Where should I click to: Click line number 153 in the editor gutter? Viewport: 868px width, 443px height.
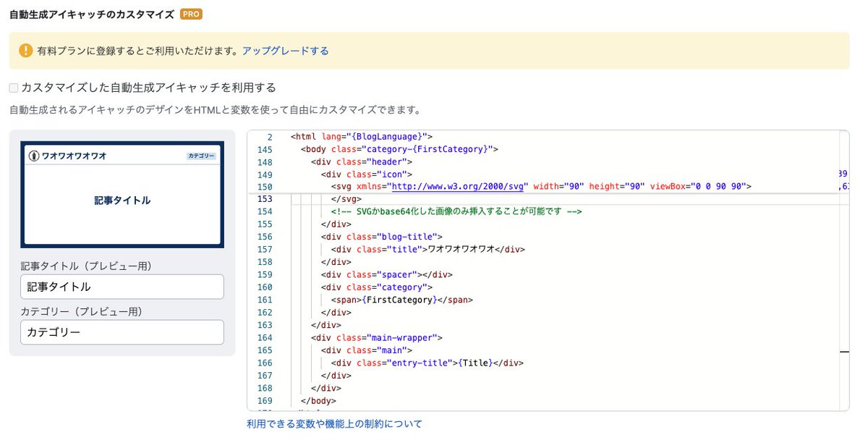265,199
